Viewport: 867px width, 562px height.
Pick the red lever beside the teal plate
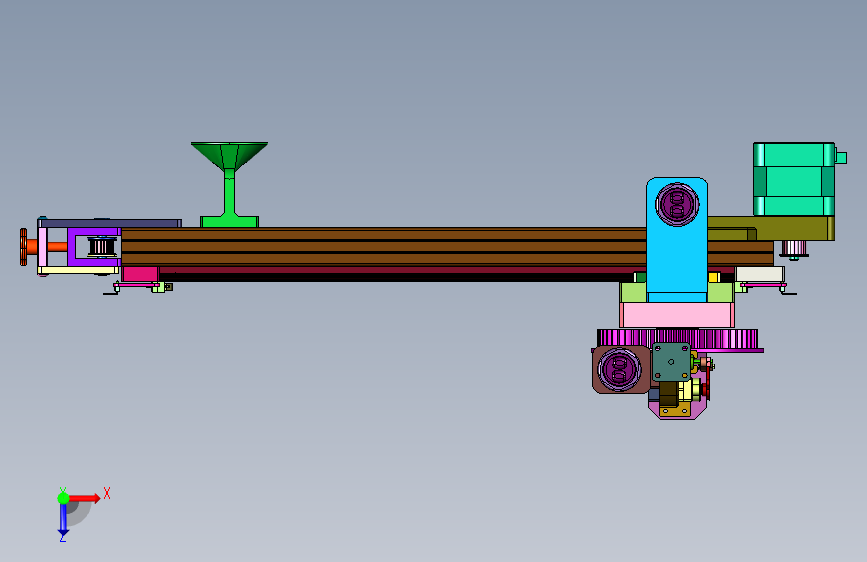click(706, 383)
